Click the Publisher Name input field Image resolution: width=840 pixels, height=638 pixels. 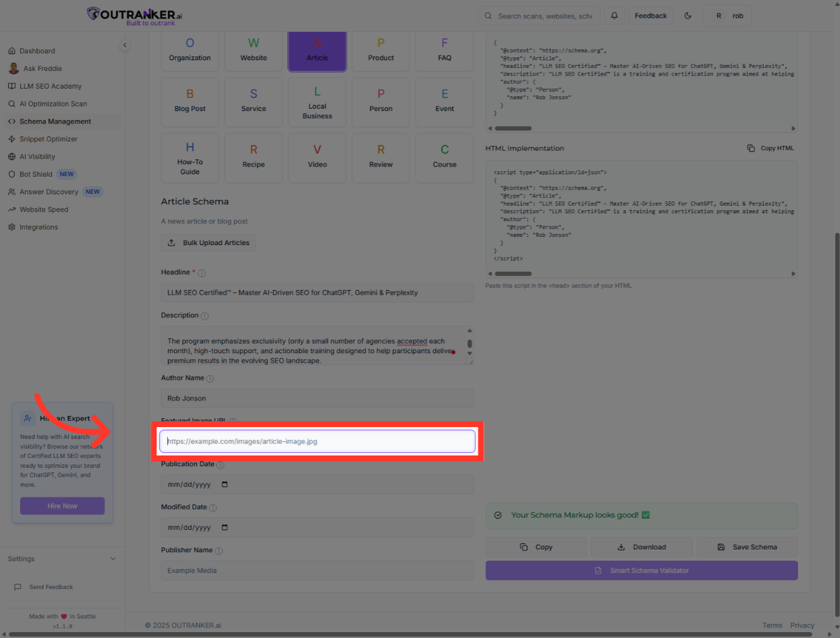pos(317,571)
